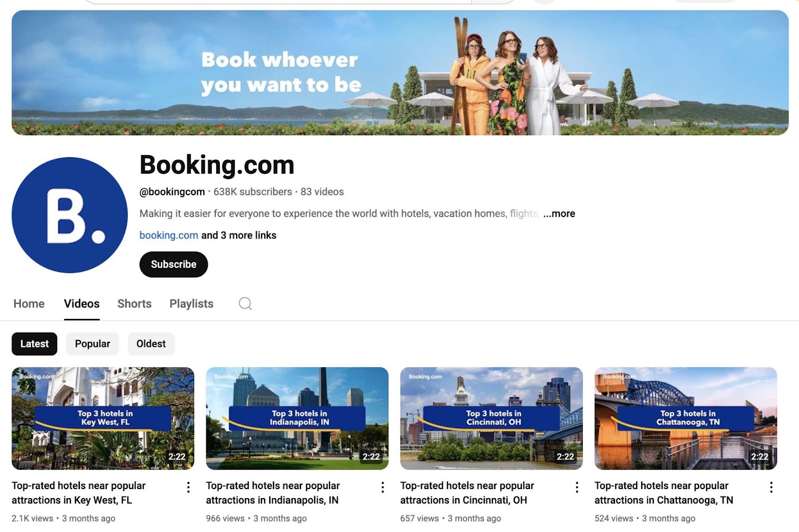The image size is (799, 532).
Task: Open options menu for Key West video
Action: pyautogui.click(x=188, y=487)
